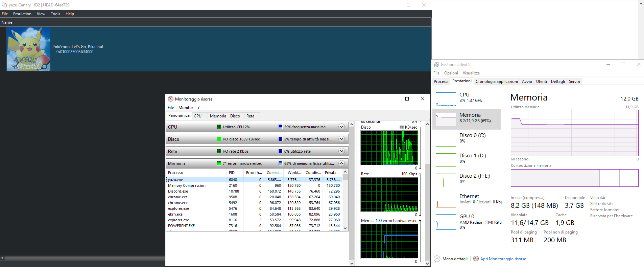Select the Memoria performance graph thumbnail
The height and width of the screenshot is (267, 644).
pyautogui.click(x=446, y=119)
